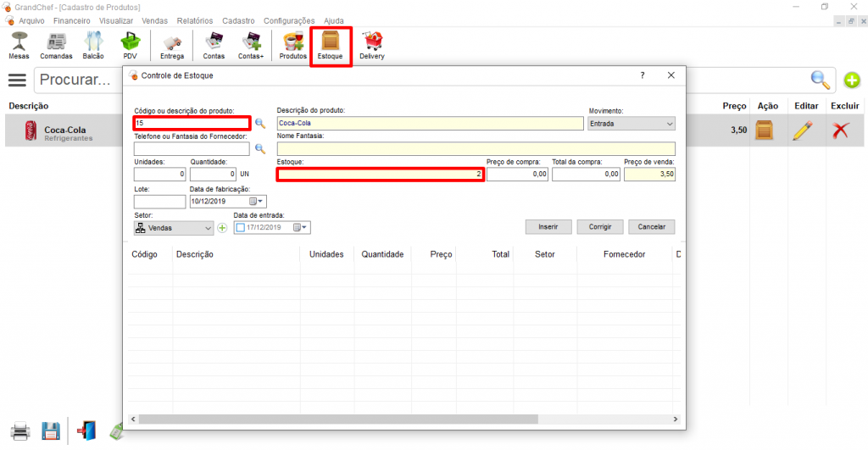Click the Comandas toolbar icon
Image resolution: width=868 pixels, height=450 pixels.
point(56,45)
